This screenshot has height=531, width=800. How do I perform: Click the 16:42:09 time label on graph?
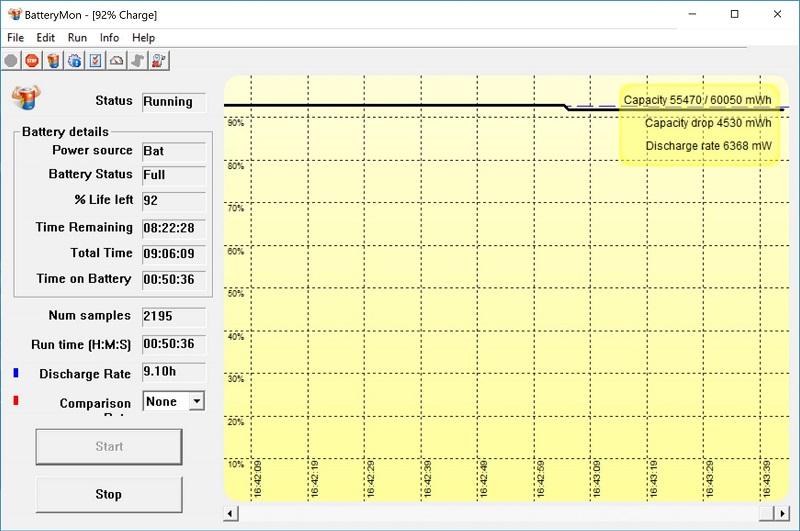[x=257, y=479]
